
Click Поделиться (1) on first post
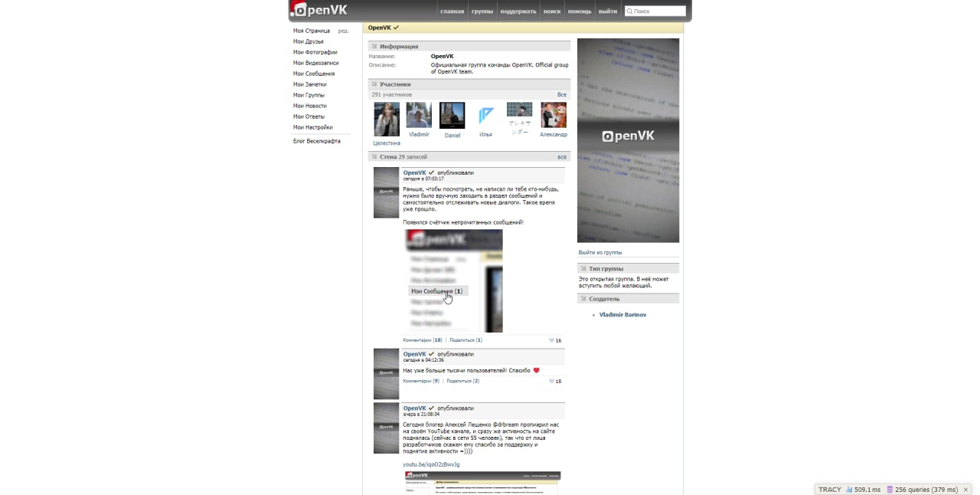click(465, 340)
